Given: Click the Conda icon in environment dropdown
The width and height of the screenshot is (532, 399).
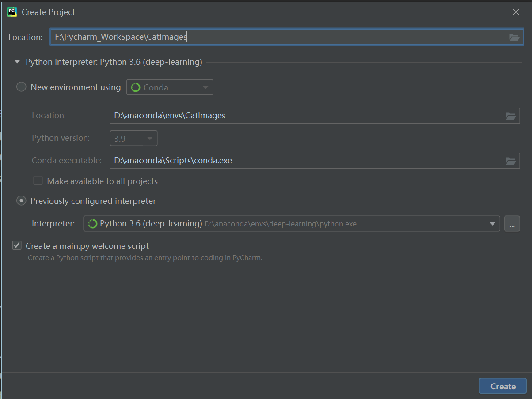Looking at the screenshot, I should point(136,87).
